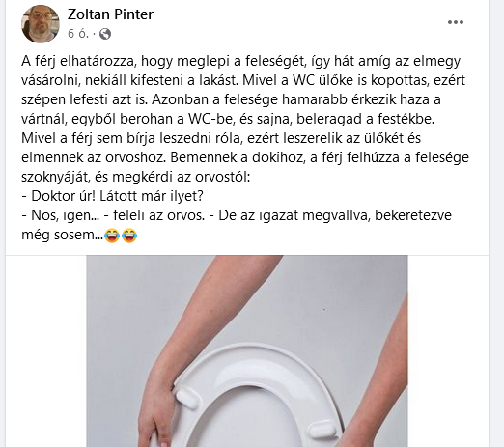This screenshot has width=504, height=447.
Task: Click the 'Nos, igen...' reply line
Action: [x=237, y=215]
